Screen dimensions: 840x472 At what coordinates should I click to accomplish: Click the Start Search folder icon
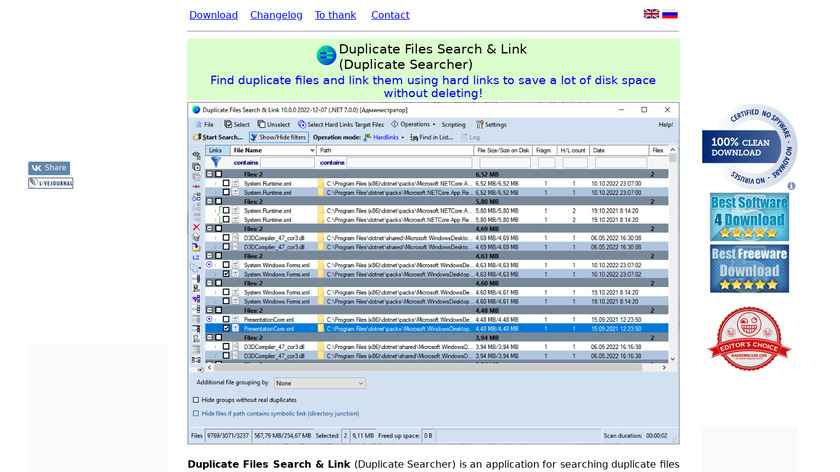tap(197, 137)
